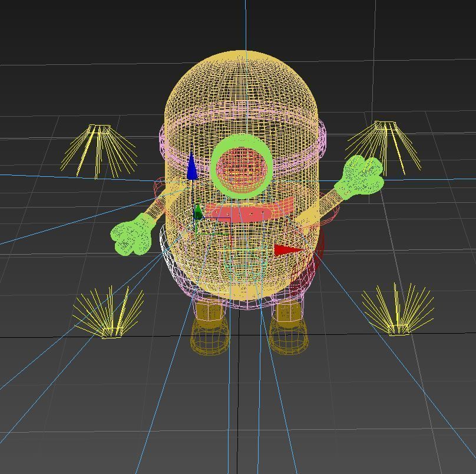Click the red X-axis arrow of the move gizmo
476x474 pixels.
point(289,250)
